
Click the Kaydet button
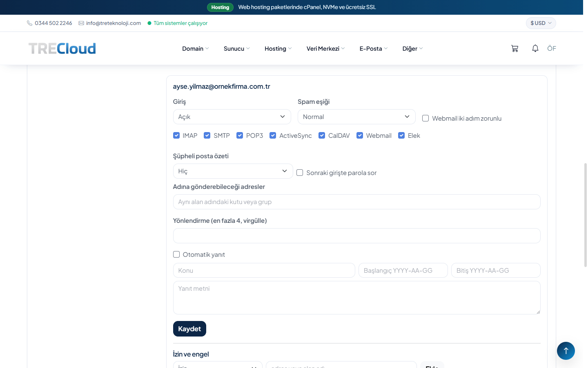[x=189, y=329]
